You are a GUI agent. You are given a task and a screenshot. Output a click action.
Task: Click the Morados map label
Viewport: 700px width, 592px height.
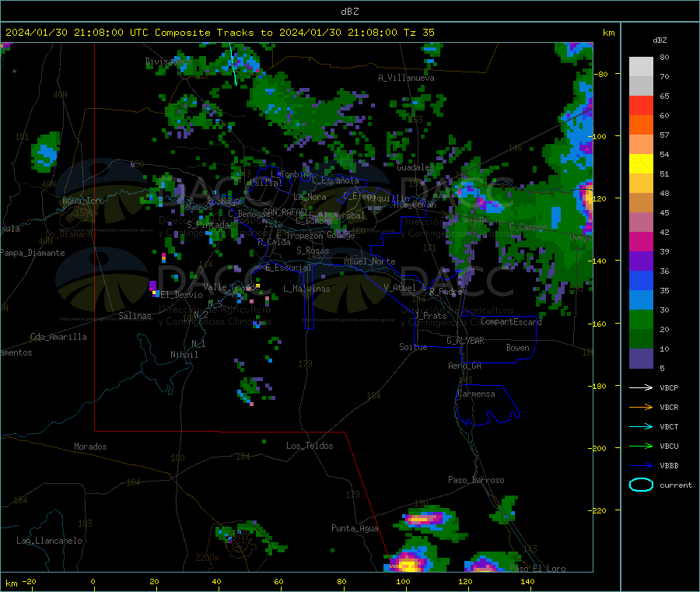90,447
